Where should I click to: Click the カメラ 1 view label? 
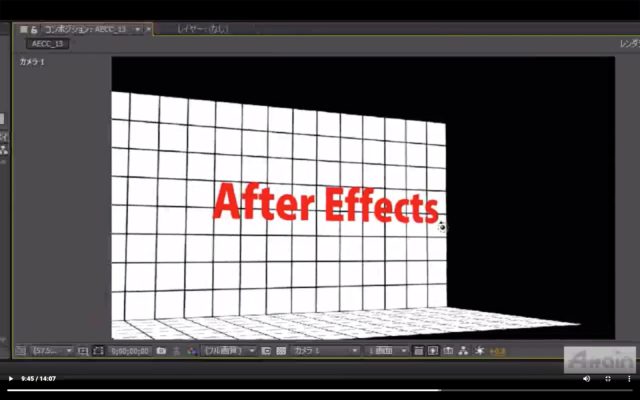pyautogui.click(x=32, y=62)
